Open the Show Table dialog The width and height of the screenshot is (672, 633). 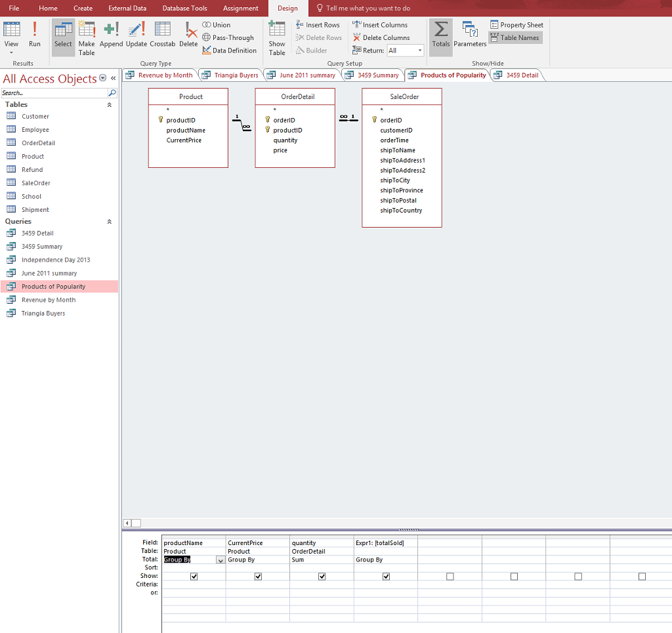pos(276,36)
